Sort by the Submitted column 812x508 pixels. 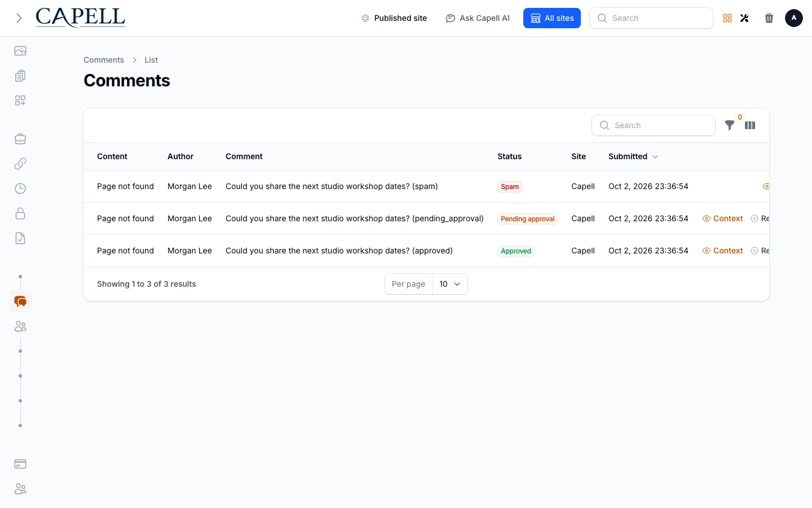(633, 156)
